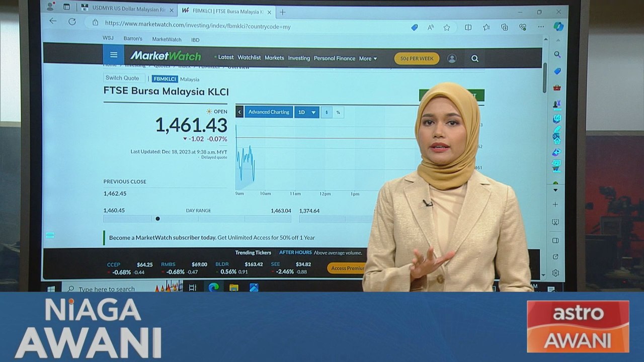Screen dimensions: 644x362
Task: Add this page to favorites star
Action: pos(447,28)
